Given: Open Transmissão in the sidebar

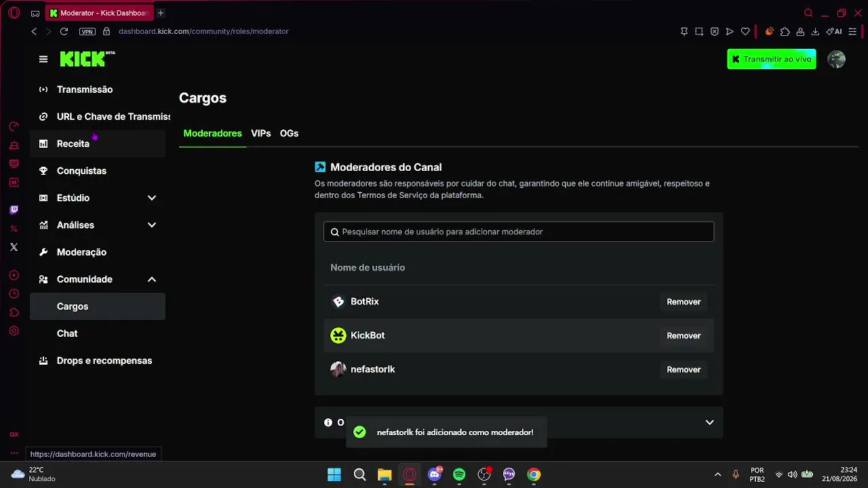Looking at the screenshot, I should [98, 89].
